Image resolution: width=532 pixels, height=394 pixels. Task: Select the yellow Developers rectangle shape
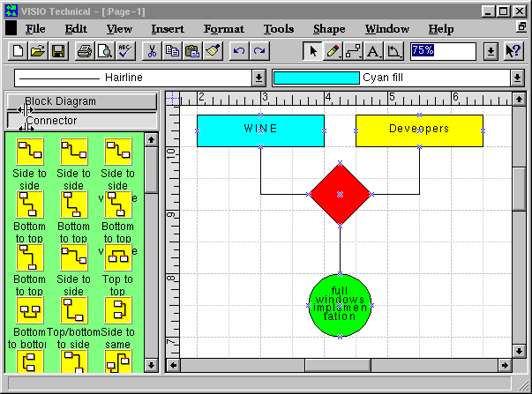pos(419,130)
